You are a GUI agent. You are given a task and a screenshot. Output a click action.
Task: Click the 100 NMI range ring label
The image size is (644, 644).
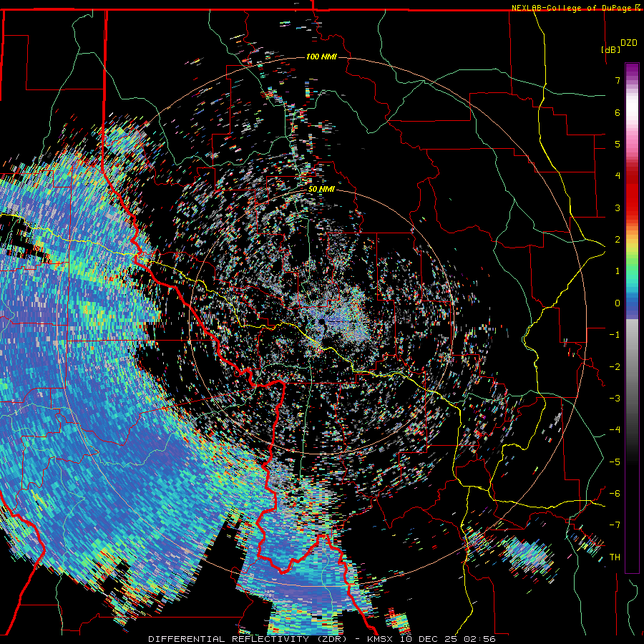(321, 57)
